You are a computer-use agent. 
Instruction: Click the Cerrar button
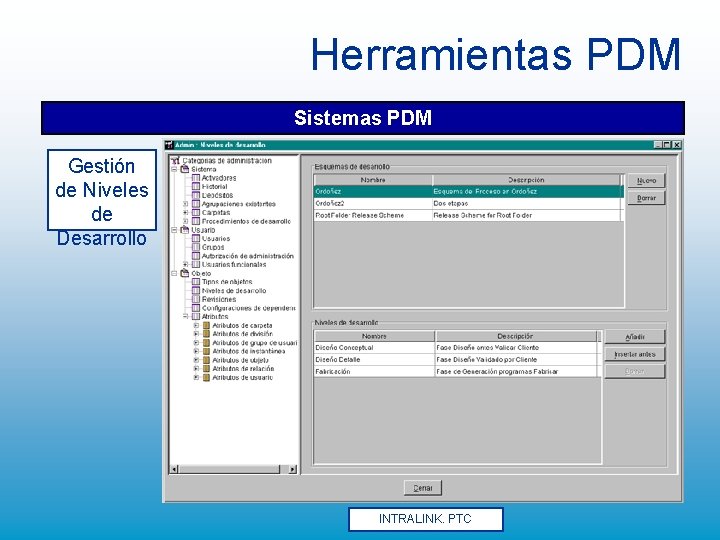tap(423, 488)
